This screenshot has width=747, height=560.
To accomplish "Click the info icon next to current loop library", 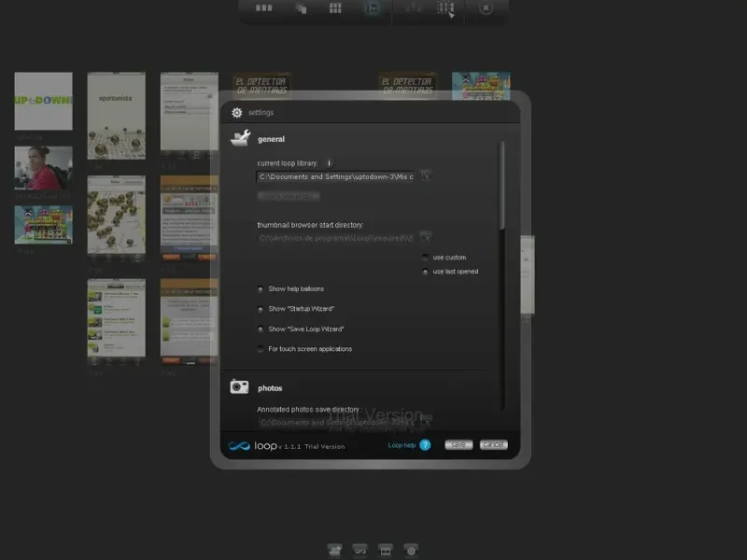I will [x=329, y=163].
